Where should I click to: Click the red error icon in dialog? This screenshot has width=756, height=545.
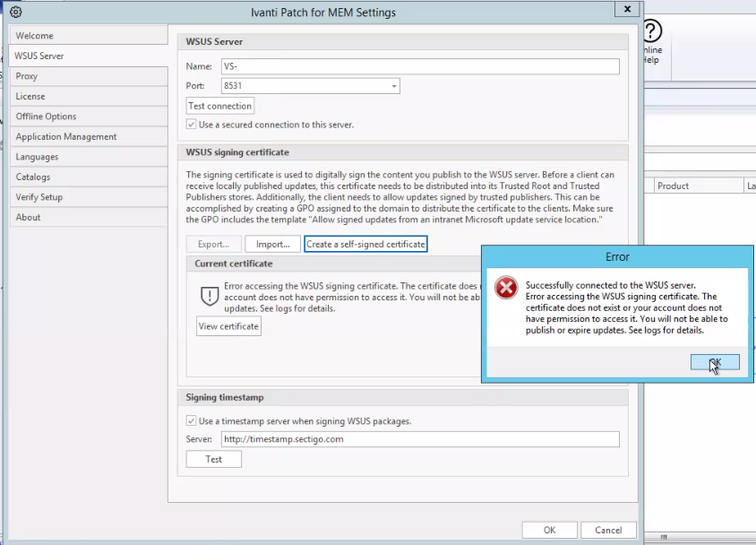point(507,288)
